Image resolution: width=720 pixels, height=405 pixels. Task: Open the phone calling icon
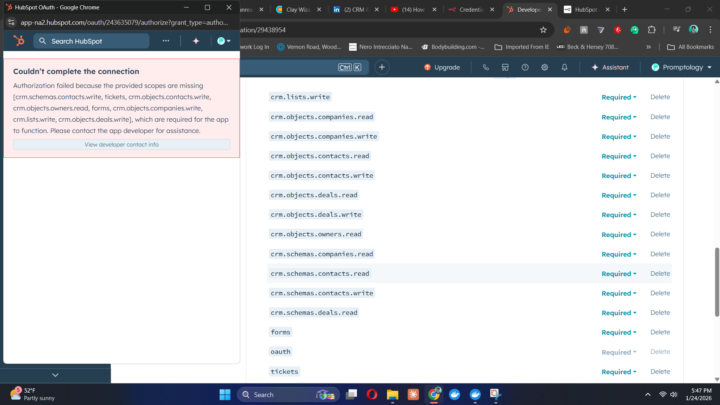(485, 67)
